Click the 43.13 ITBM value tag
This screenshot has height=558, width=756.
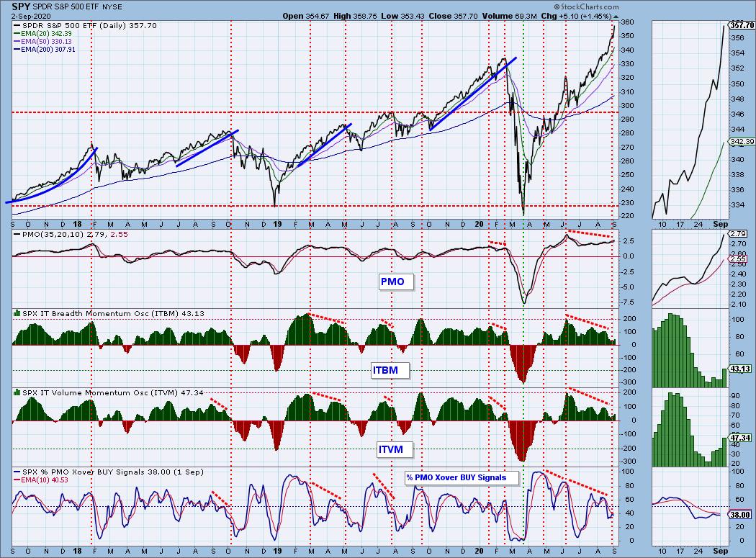point(740,369)
